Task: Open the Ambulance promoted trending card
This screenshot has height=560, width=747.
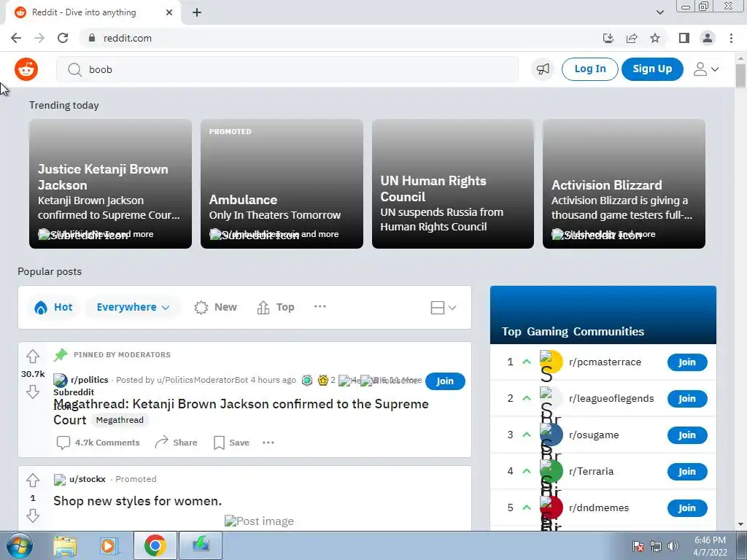Action: (282, 184)
